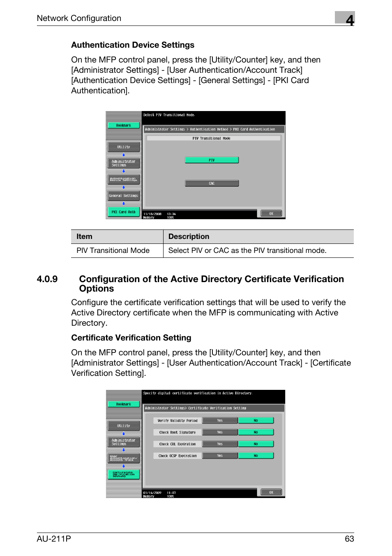The width and height of the screenshot is (392, 556).
Task: Click the 'Check Root Signature' label
Action: tap(178, 432)
